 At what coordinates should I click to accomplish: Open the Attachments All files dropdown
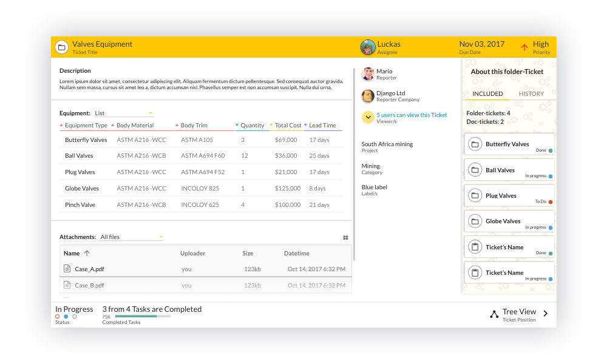(x=132, y=237)
